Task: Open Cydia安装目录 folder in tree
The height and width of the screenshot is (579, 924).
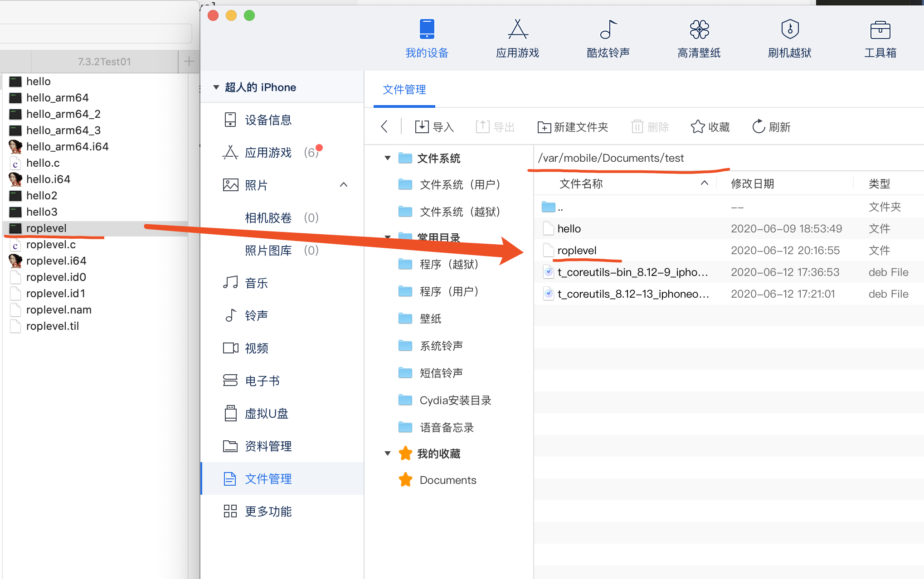Action: [x=445, y=400]
